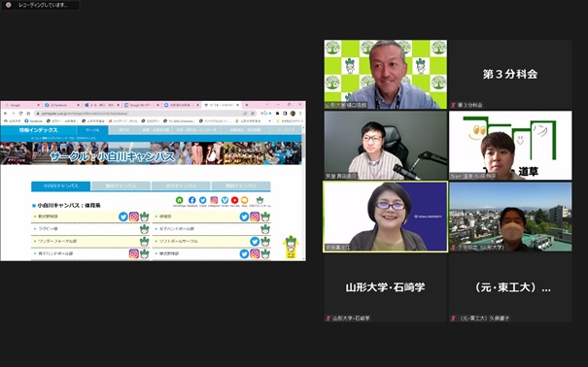
Task: Select the video tile with green checkered background
Action: pos(386,75)
